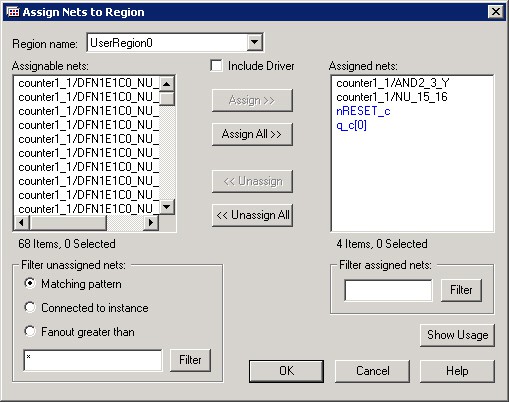Select counter1_1/AND2_3_Y in Assigned nets
The width and height of the screenshot is (509, 402).
pos(393,83)
